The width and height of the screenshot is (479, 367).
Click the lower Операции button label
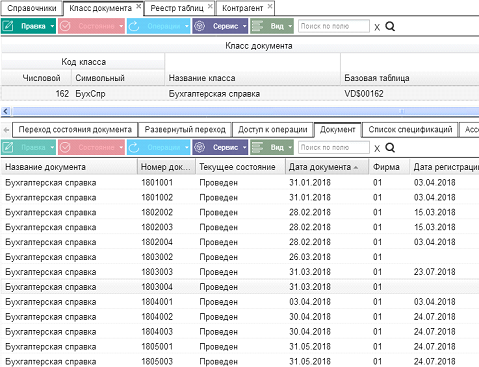tap(164, 147)
